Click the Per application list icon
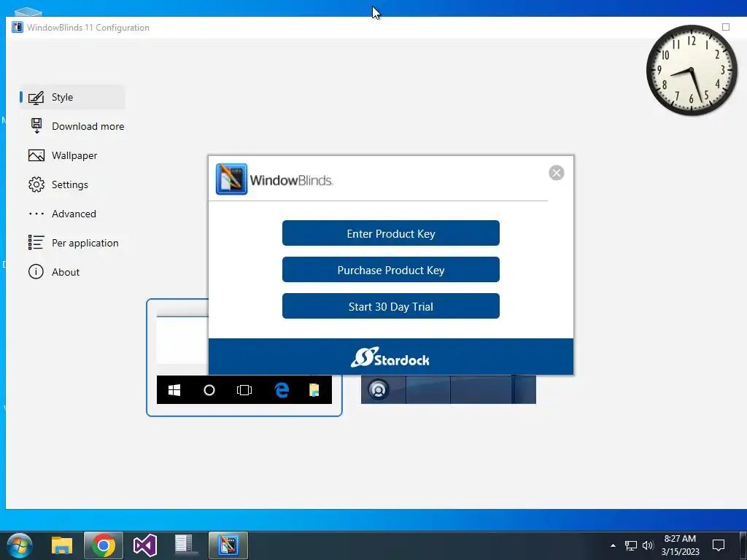 [36, 242]
